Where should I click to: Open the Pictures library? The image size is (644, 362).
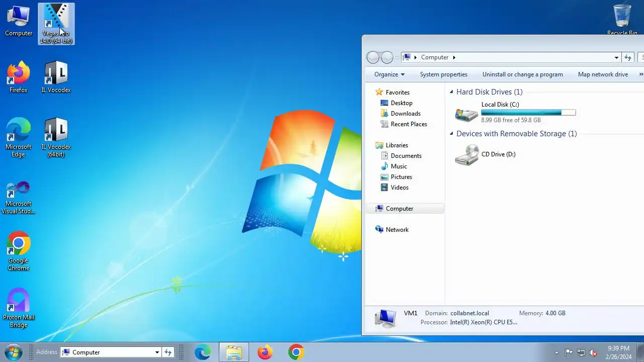401,177
